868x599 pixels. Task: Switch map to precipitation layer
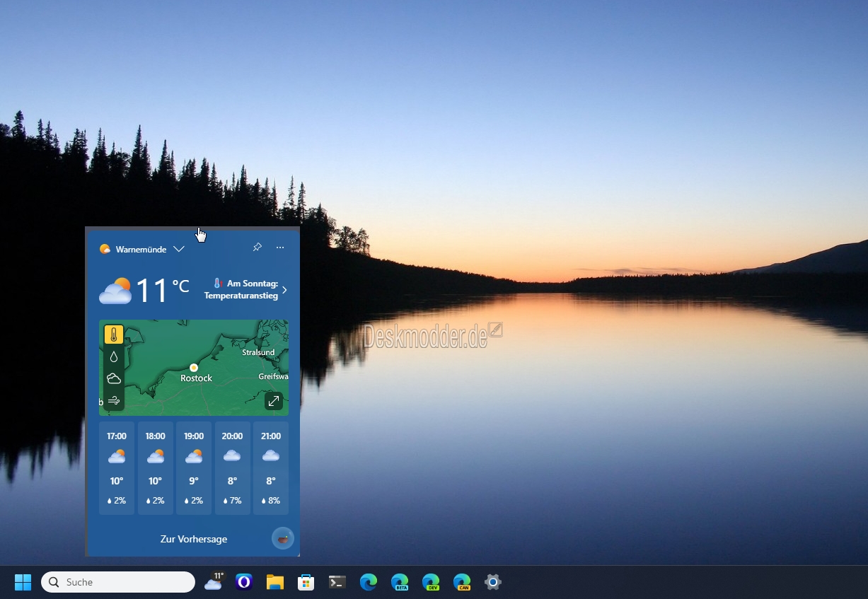(x=114, y=357)
